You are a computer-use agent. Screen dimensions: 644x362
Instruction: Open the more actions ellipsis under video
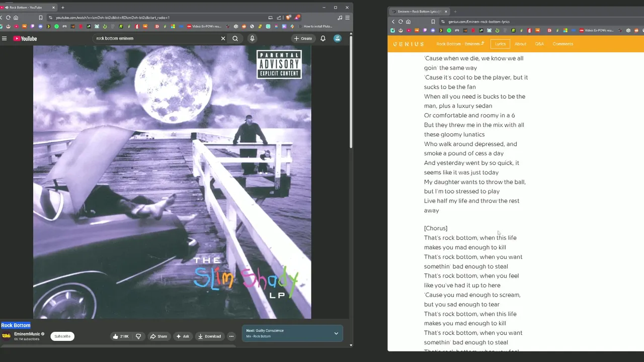(x=231, y=336)
